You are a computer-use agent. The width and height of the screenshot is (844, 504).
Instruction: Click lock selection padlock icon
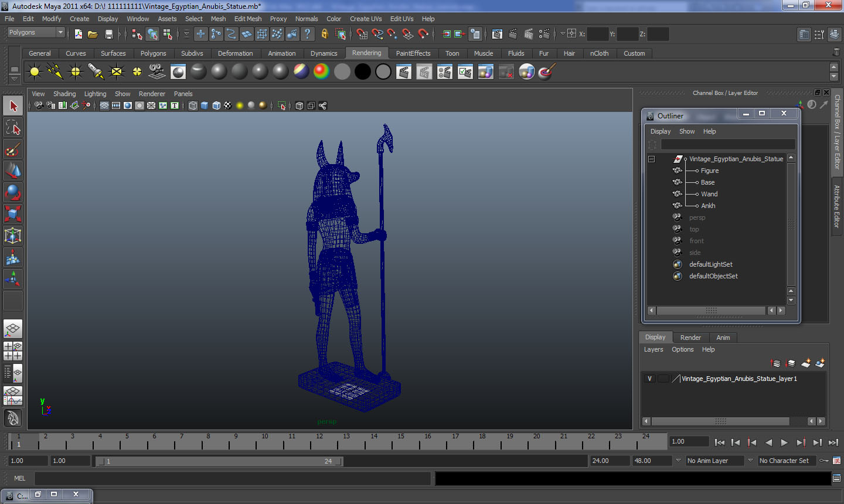(325, 34)
